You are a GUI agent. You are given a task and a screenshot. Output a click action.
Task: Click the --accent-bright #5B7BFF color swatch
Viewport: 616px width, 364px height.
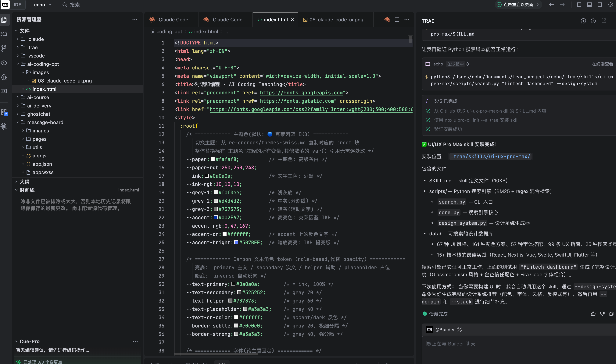pyautogui.click(x=236, y=242)
